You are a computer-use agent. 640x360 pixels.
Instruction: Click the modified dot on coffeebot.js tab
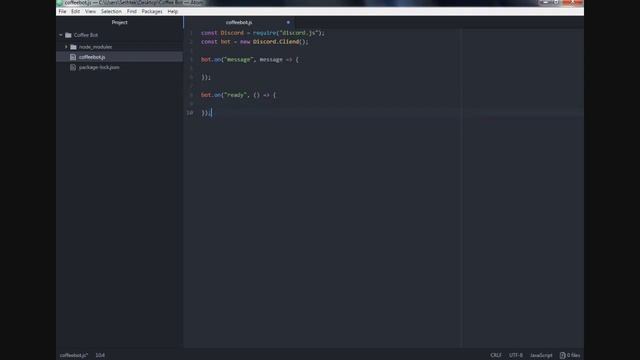point(288,22)
